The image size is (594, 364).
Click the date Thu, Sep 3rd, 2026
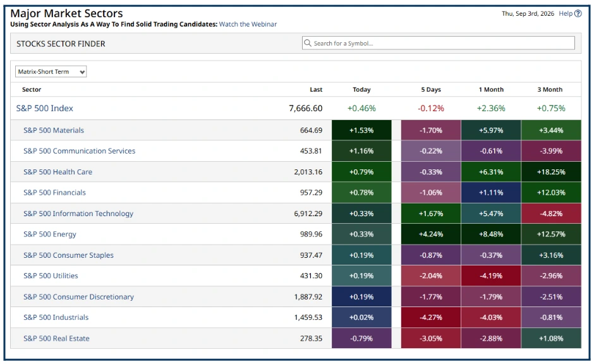(528, 14)
